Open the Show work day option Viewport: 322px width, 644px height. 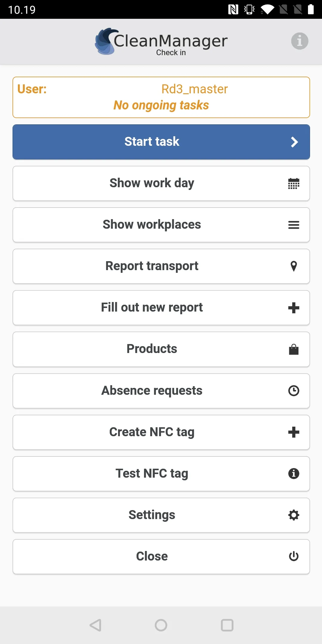[152, 183]
